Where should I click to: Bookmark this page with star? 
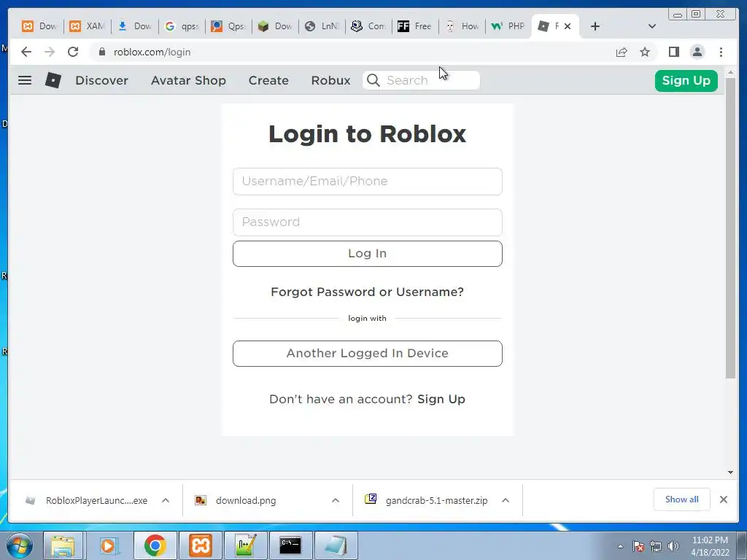point(645,52)
